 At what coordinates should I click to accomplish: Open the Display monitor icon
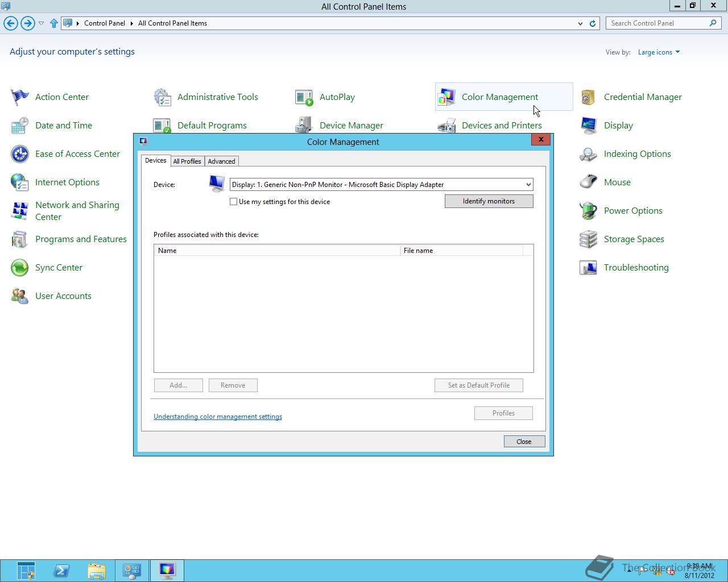pyautogui.click(x=589, y=126)
